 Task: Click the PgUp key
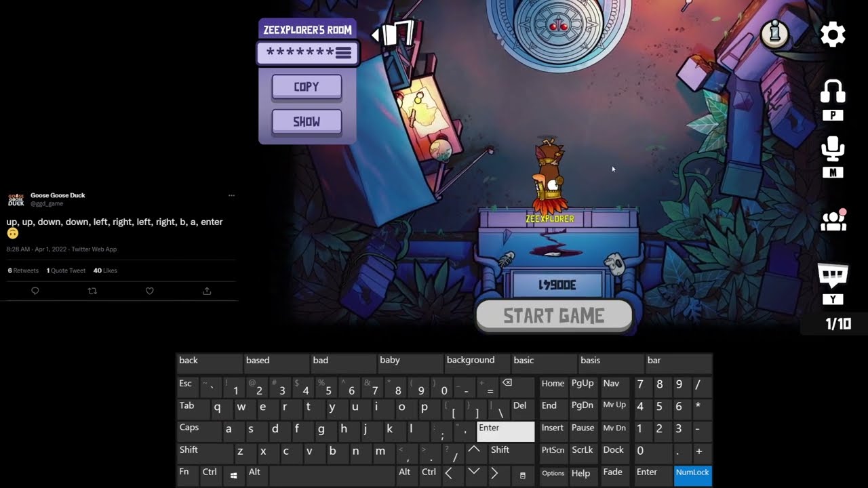tap(584, 386)
